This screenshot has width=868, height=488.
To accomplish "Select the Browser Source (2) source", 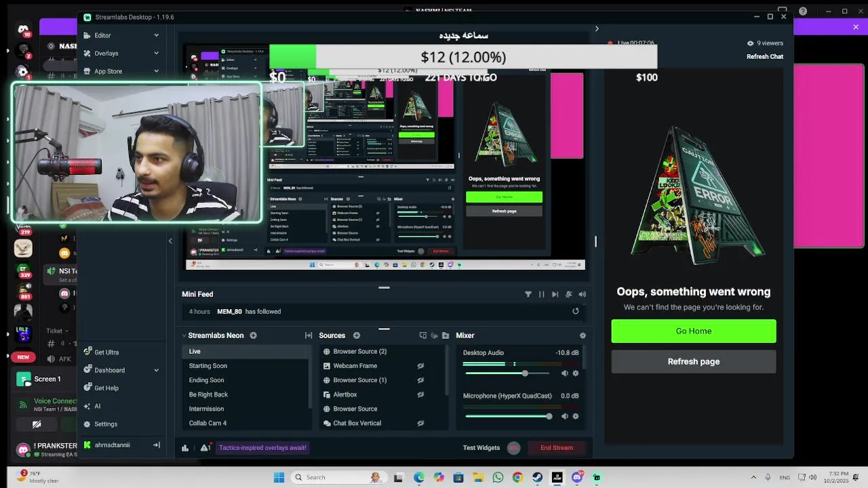I will point(382,351).
